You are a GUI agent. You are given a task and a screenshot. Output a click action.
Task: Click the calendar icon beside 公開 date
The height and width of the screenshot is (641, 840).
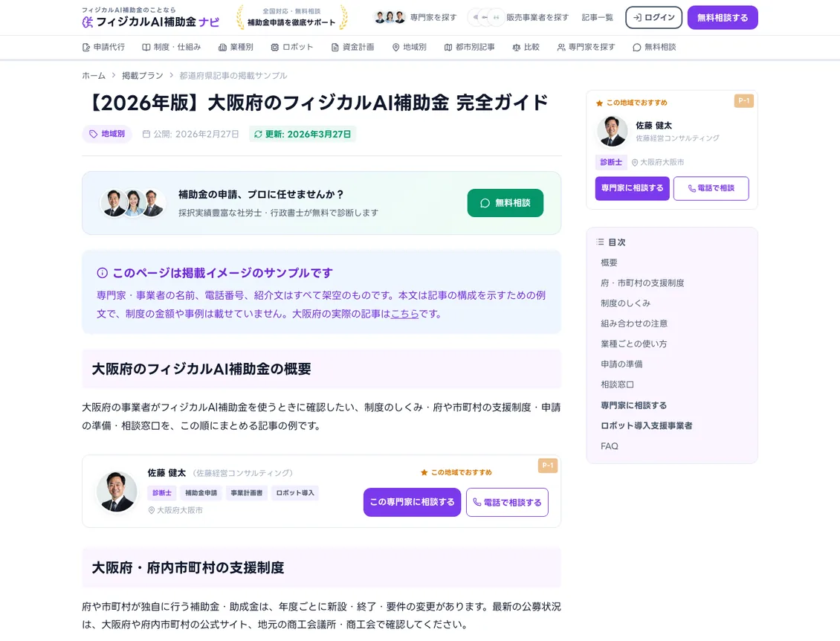click(x=146, y=134)
